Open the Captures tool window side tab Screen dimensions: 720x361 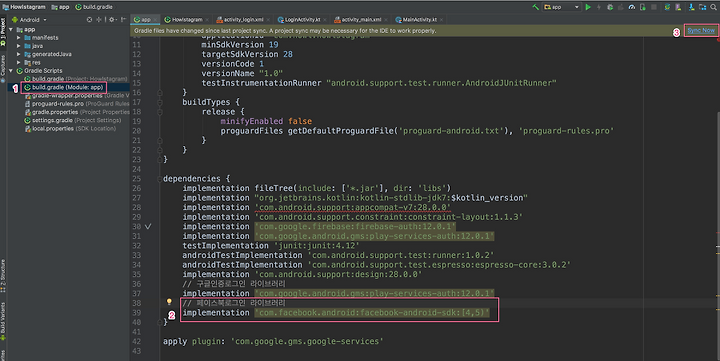point(3,68)
